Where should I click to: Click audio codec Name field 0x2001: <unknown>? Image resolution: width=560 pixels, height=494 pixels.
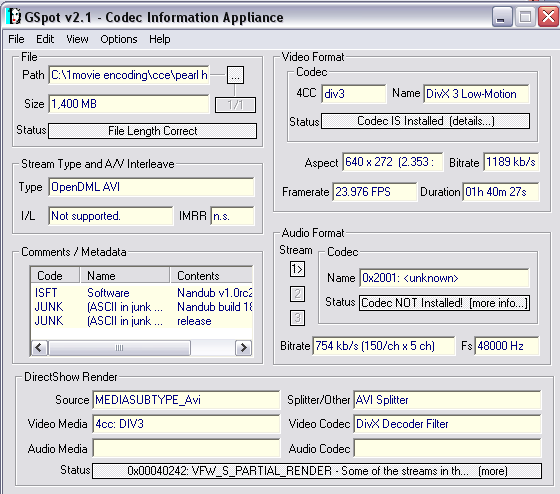(x=444, y=278)
